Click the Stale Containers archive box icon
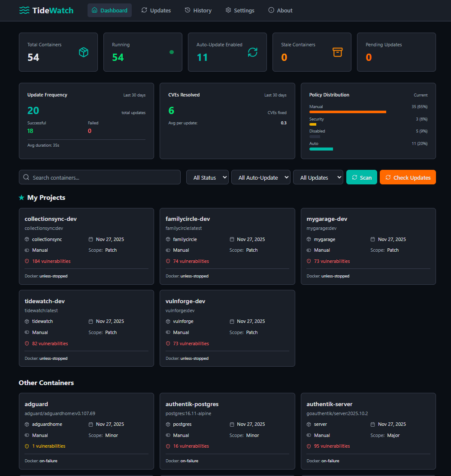451x476 pixels. (x=338, y=52)
